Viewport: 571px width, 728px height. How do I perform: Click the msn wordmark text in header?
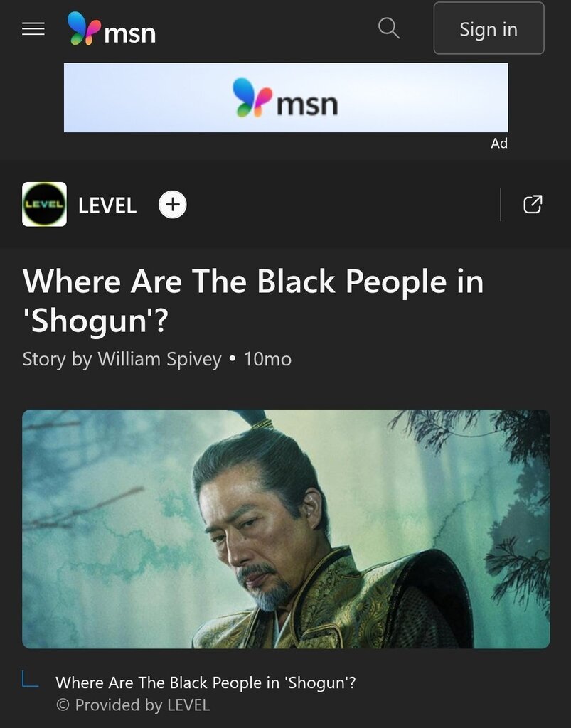pyautogui.click(x=129, y=33)
